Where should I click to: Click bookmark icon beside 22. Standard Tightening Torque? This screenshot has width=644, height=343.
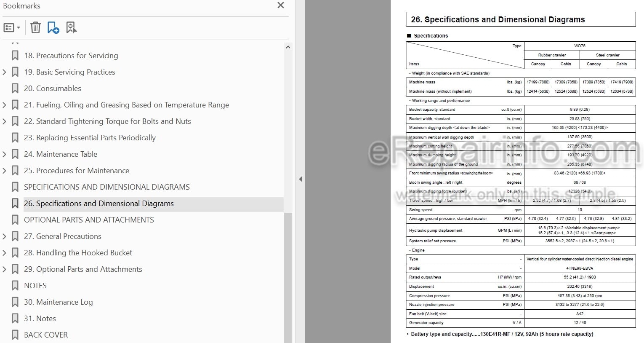15,121
